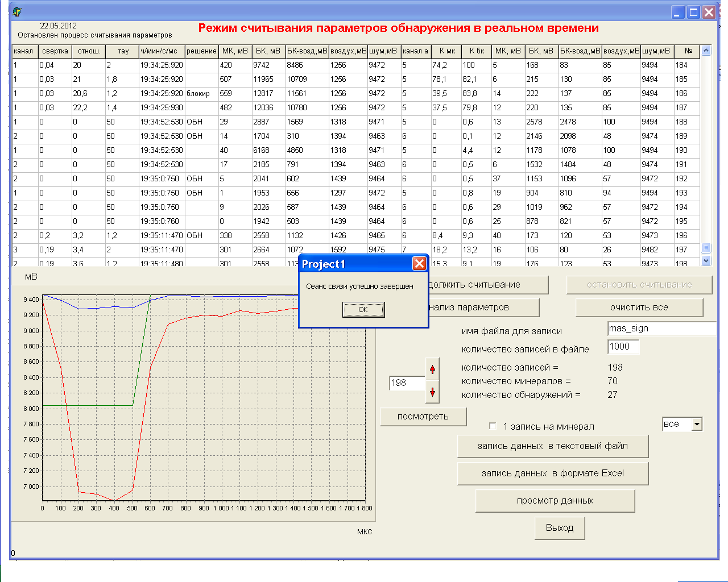
Task: Export using 'запись данных в формате Excel'
Action: point(552,473)
